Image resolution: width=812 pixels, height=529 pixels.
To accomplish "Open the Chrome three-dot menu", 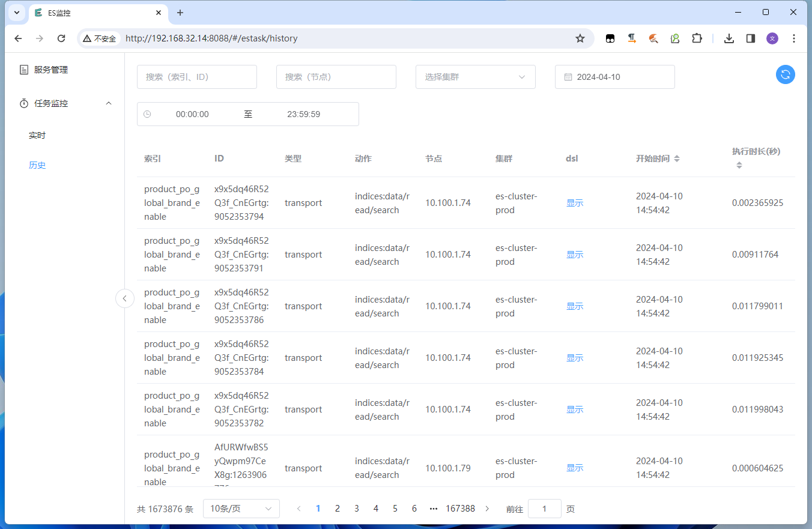I will (x=794, y=38).
